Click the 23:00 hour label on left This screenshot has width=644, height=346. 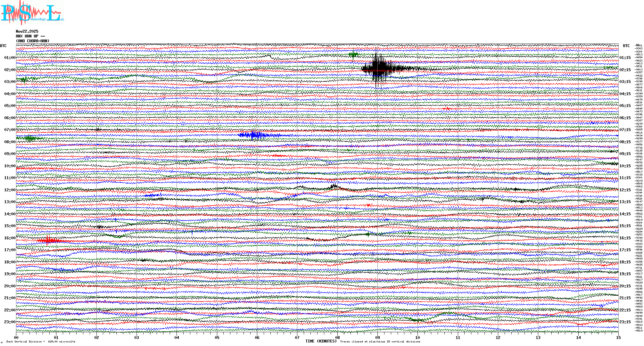click(x=10, y=322)
